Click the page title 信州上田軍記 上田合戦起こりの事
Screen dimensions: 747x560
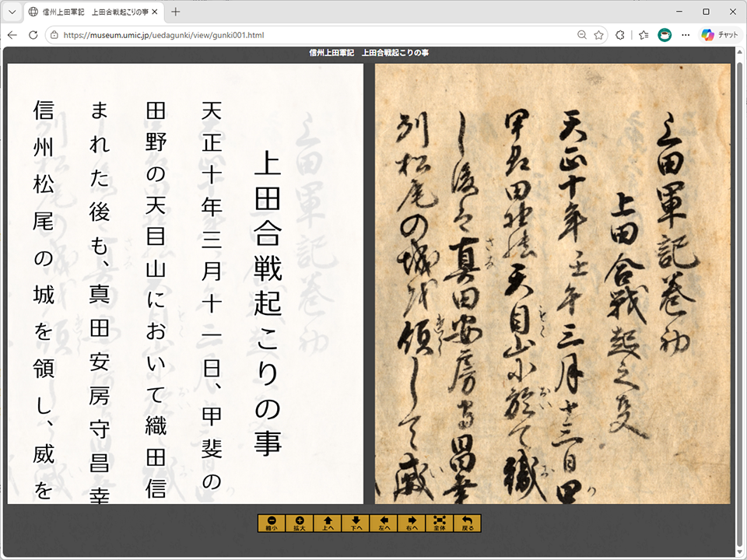coord(369,53)
